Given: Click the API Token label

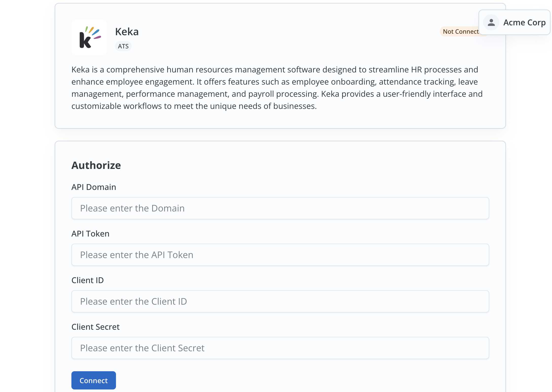Looking at the screenshot, I should (90, 233).
